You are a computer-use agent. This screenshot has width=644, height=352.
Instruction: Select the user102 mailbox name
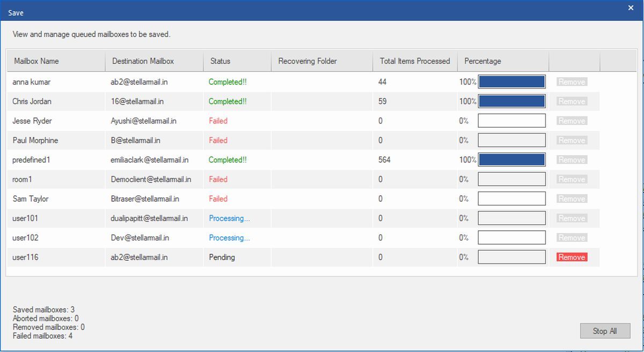pos(25,238)
